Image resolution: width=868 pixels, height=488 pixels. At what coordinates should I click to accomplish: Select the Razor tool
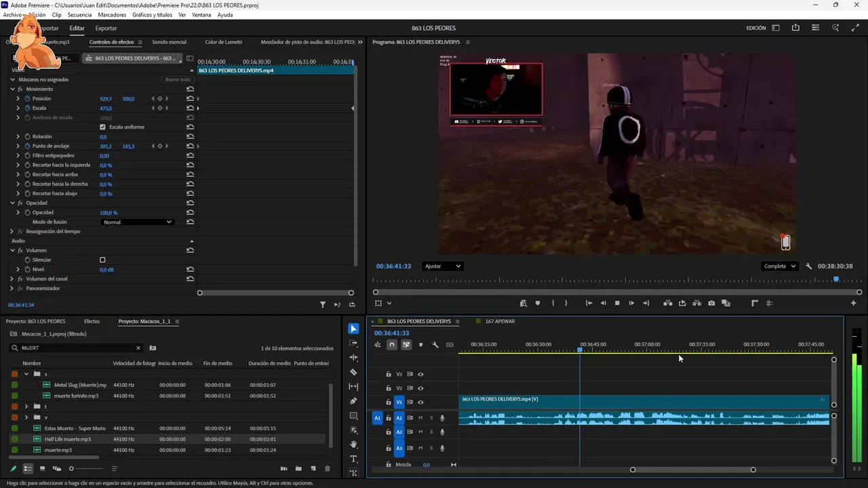tap(353, 372)
